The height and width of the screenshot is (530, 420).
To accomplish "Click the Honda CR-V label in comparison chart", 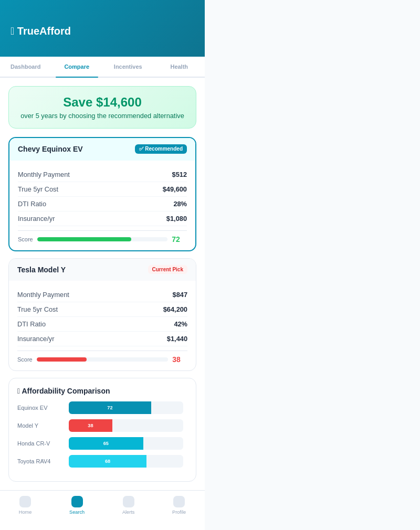I will [x=34, y=443].
